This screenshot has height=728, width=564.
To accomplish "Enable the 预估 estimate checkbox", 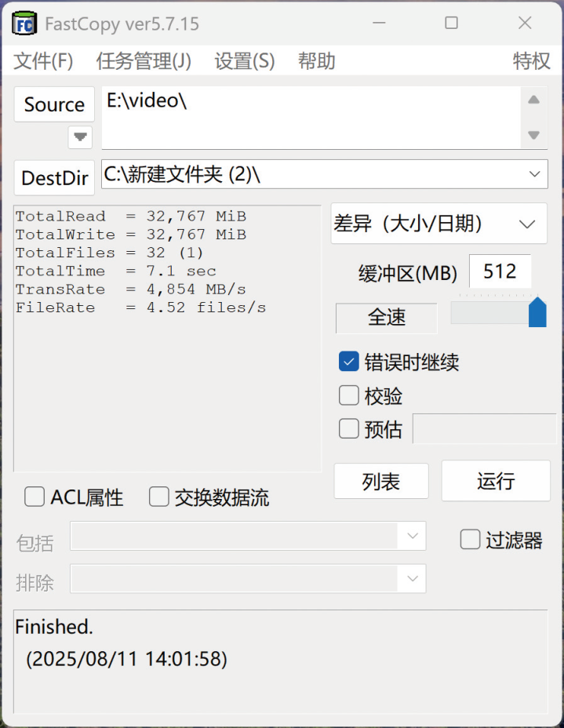I will pos(348,428).
